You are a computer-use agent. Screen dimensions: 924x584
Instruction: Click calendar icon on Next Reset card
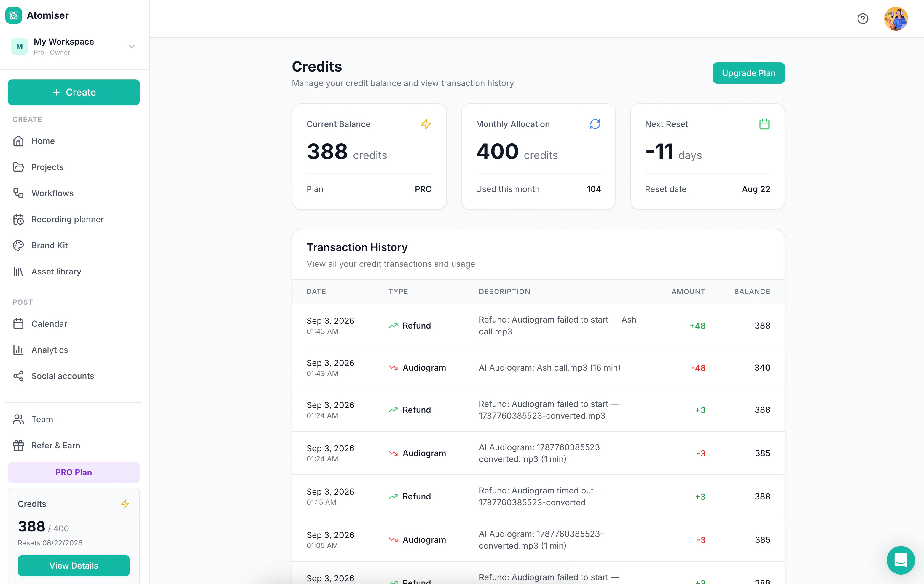tap(764, 124)
